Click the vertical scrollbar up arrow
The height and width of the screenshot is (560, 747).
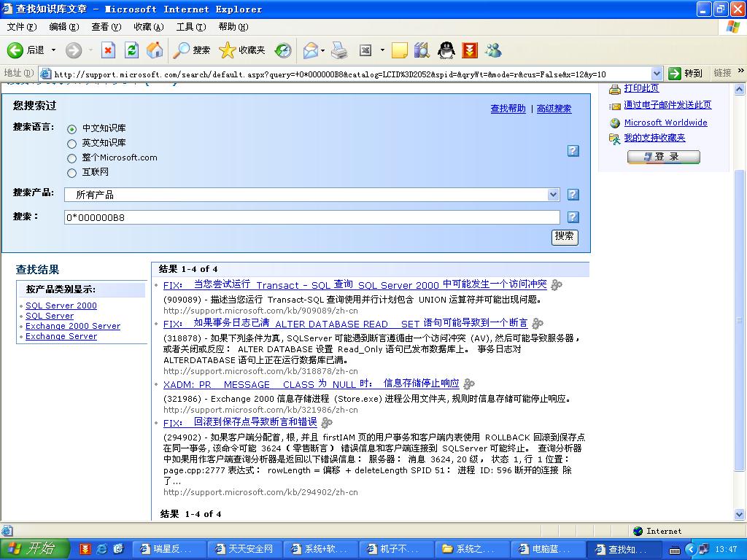(740, 89)
